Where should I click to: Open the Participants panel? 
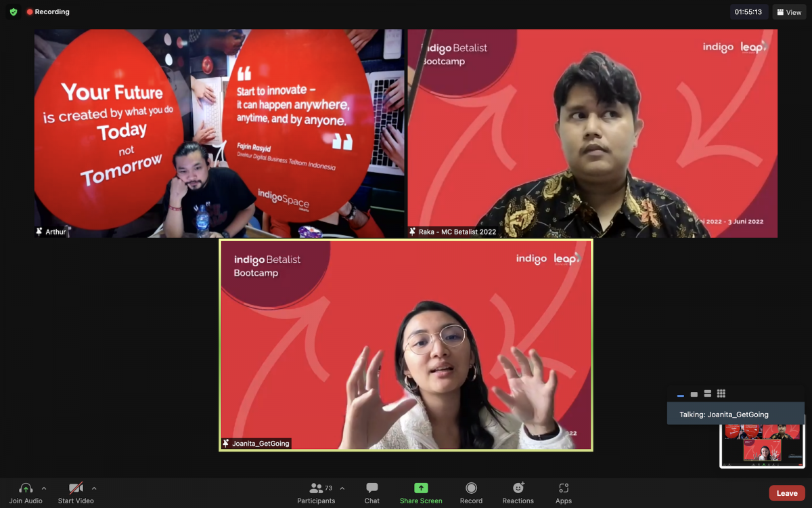(x=316, y=492)
